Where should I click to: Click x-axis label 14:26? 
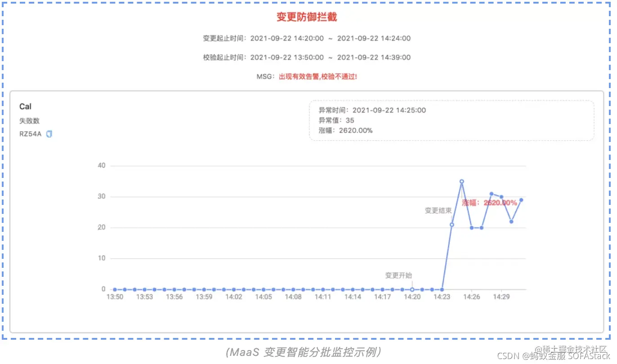[471, 297]
